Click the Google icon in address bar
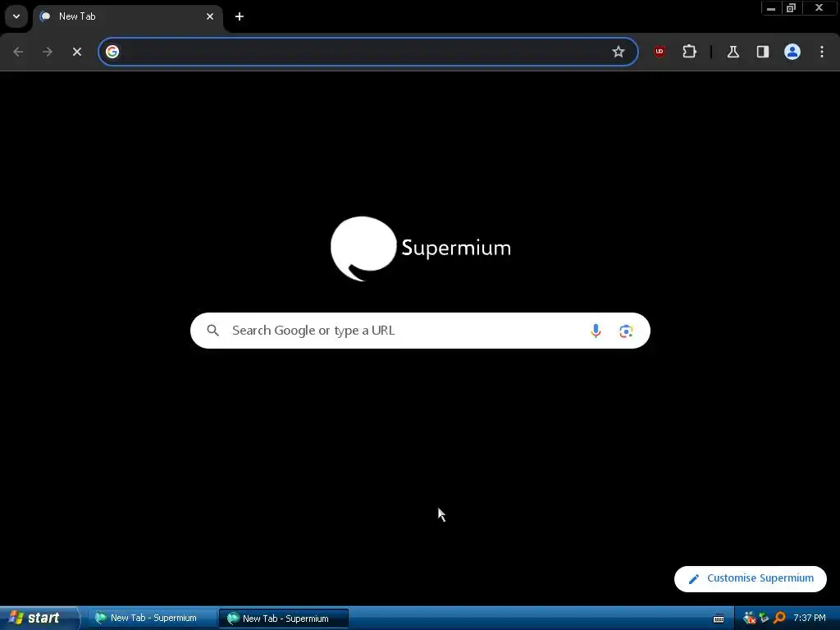840x630 pixels. (x=112, y=52)
